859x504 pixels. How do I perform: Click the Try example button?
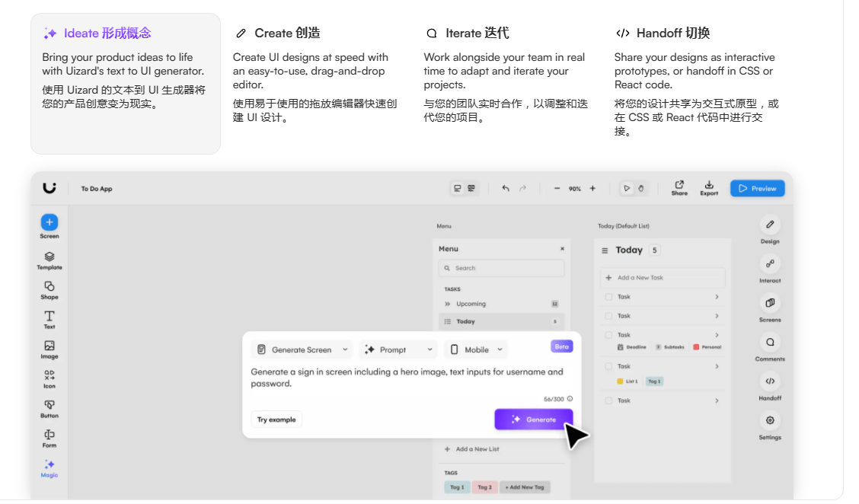coord(276,419)
